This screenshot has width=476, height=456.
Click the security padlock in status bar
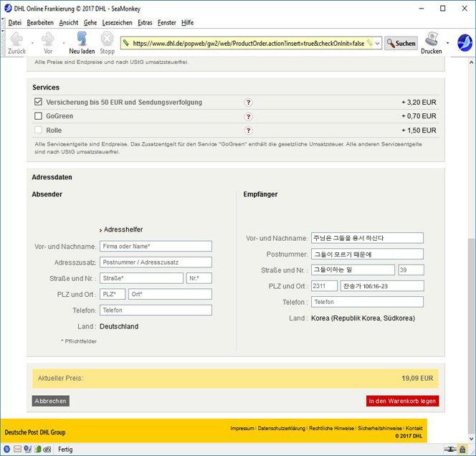(462, 449)
